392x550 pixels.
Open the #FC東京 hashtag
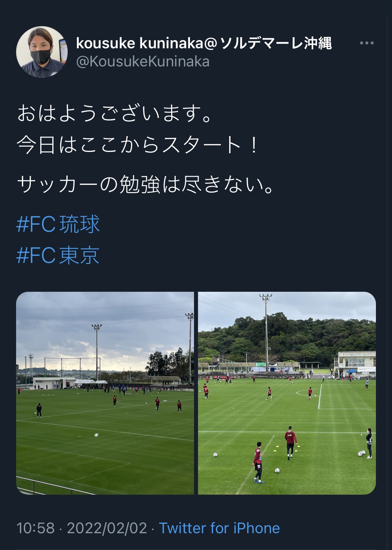(x=58, y=256)
